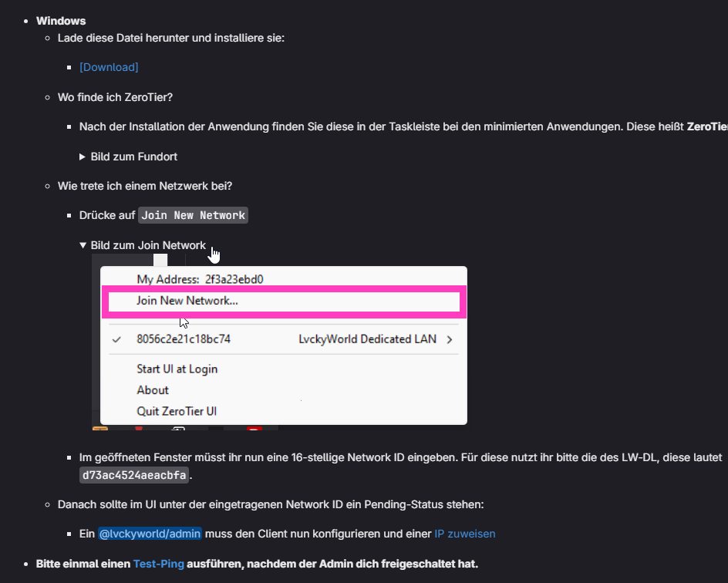Click the network ID 8056c2e21c18bc74 entry
The width and height of the screenshot is (728, 583).
(184, 339)
